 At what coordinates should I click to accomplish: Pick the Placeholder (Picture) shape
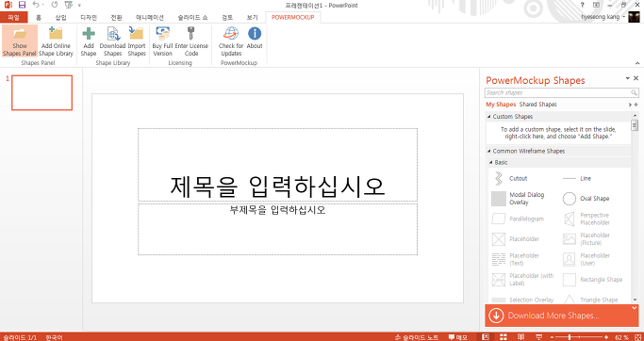[x=586, y=239]
